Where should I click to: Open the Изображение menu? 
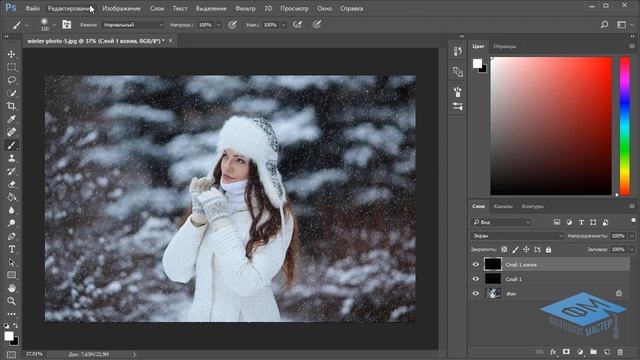tap(122, 9)
